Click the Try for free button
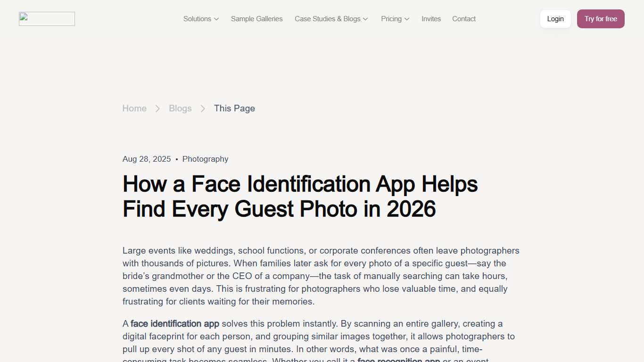The width and height of the screenshot is (644, 362). coord(601,19)
